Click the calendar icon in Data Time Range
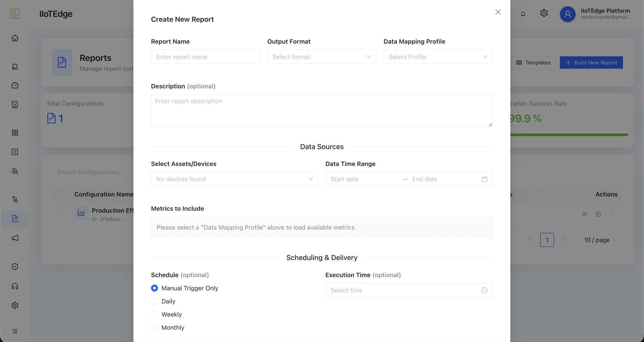The width and height of the screenshot is (644, 342). click(484, 179)
